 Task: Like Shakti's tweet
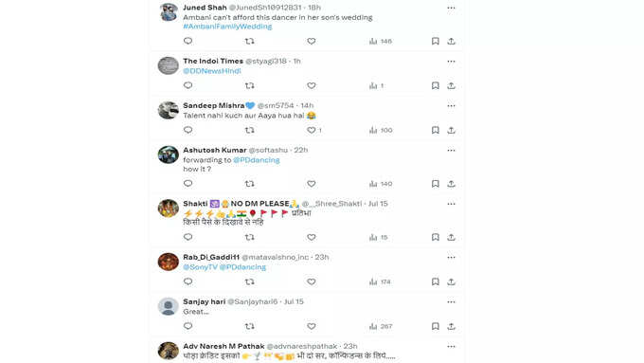tap(312, 237)
